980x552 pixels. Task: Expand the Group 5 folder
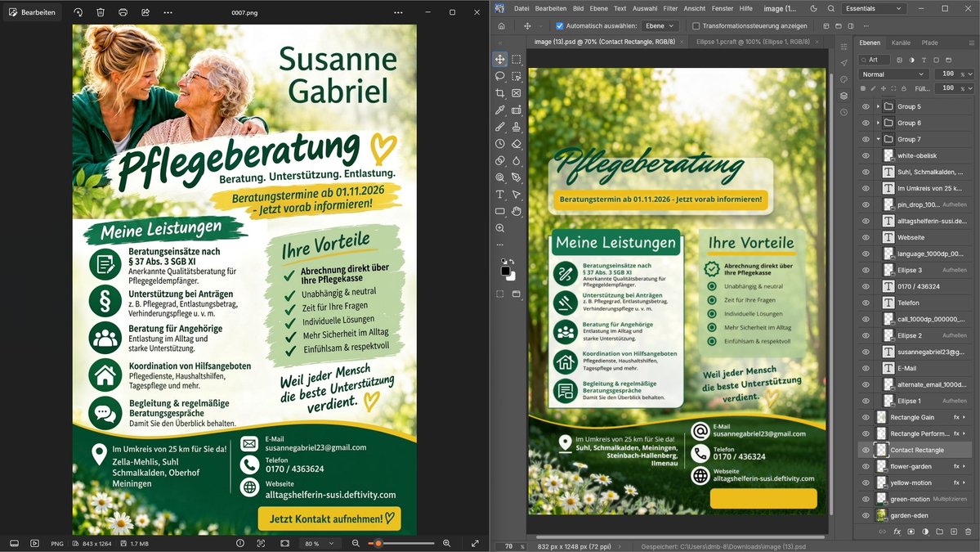pos(878,107)
